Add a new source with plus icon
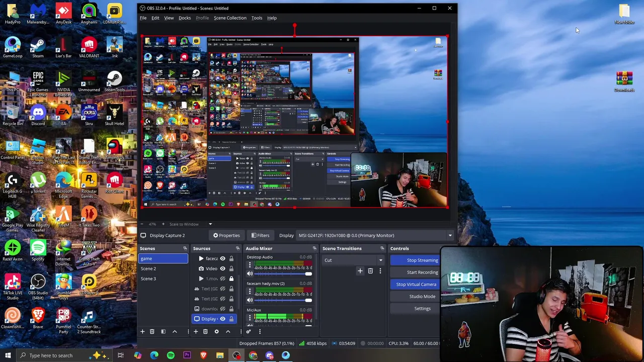644x362 pixels. pyautogui.click(x=196, y=331)
